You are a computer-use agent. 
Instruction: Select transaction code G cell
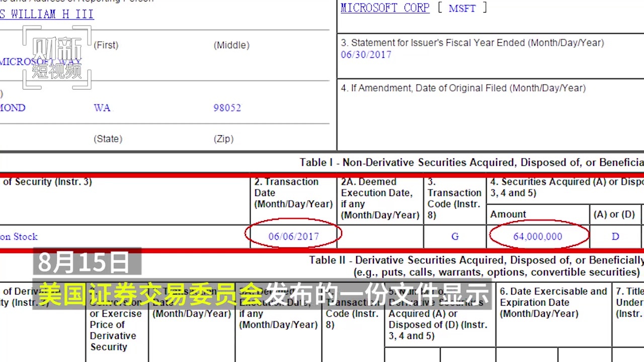pos(455,236)
